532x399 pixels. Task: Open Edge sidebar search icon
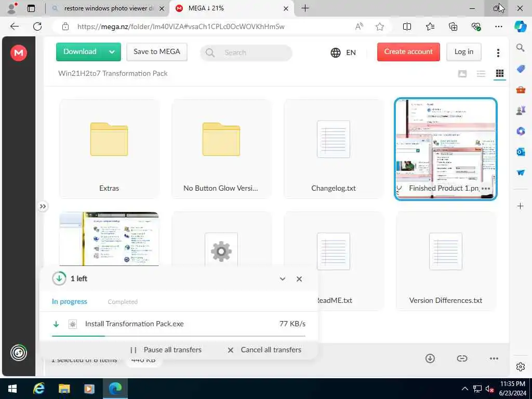[x=521, y=48]
